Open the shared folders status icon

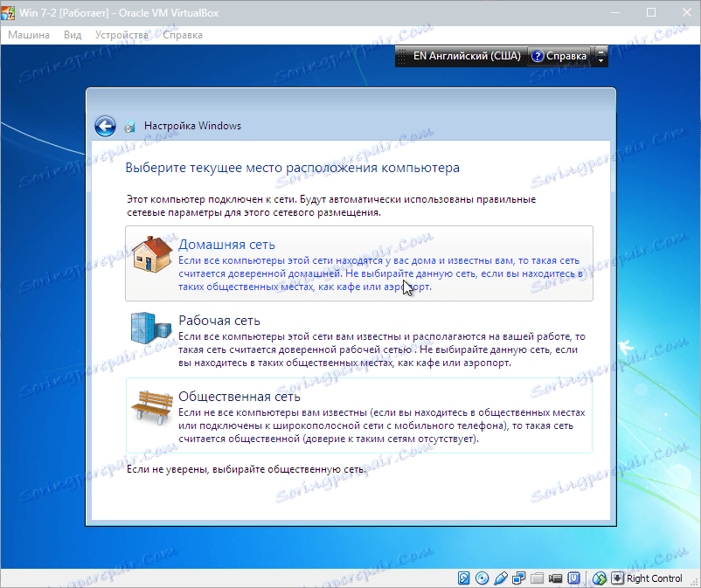coord(536,578)
